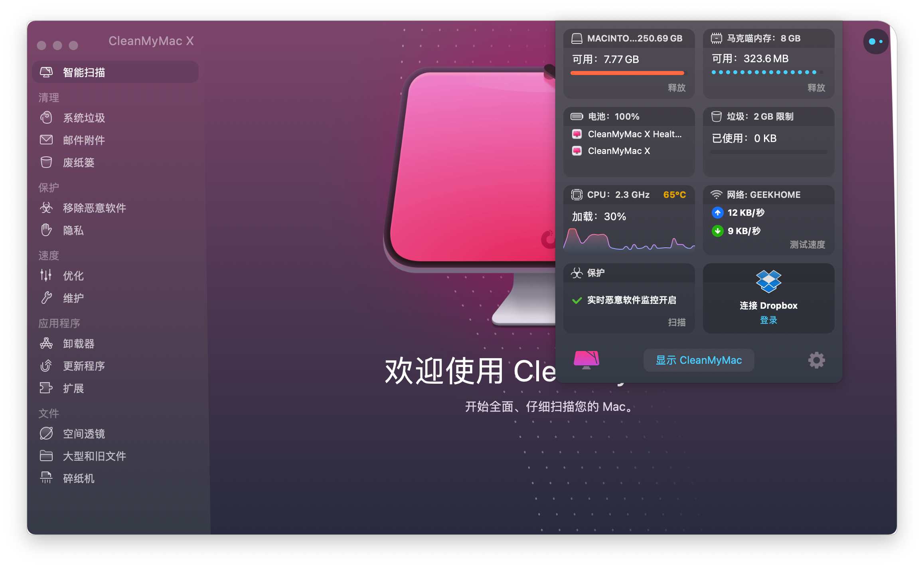Screen dimensions: 924x568
Task: Click 登录 link under Dropbox
Action: coord(768,320)
